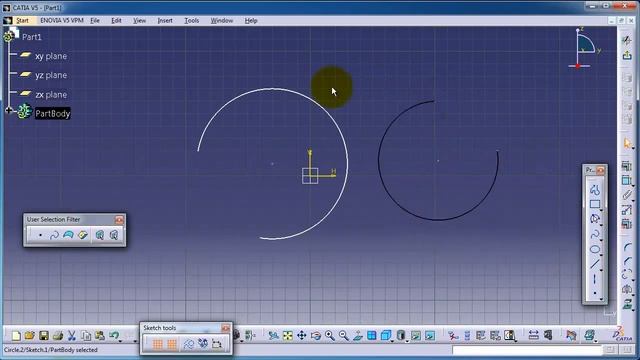
Task: Select the Pan tool icon
Action: click(302, 336)
